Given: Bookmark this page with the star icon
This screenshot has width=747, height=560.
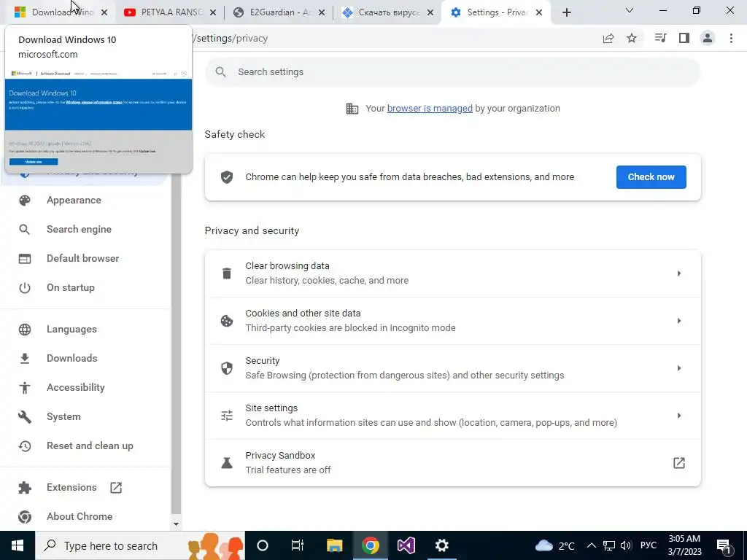Looking at the screenshot, I should click(x=632, y=38).
